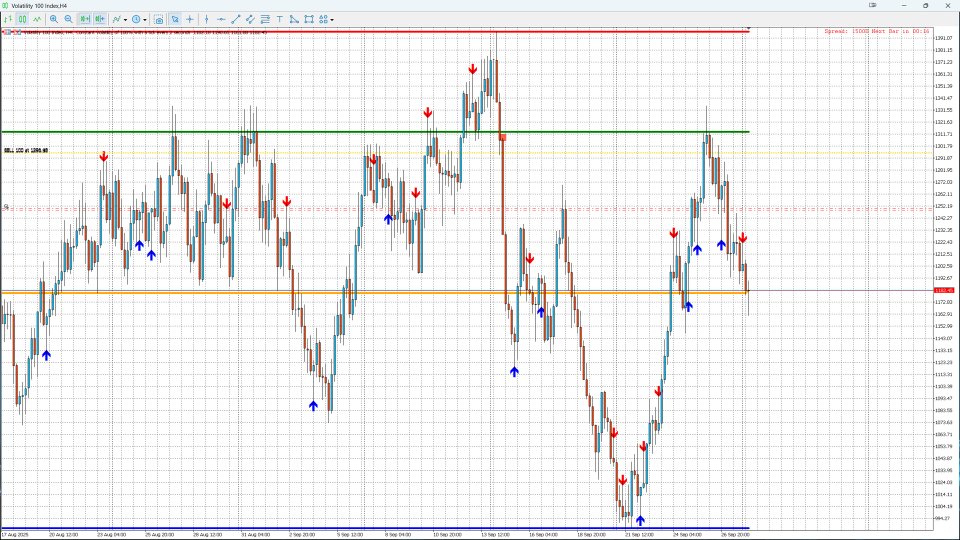Select the equidistant channel tool
Viewport: 960px width, 540px height.
click(x=250, y=20)
